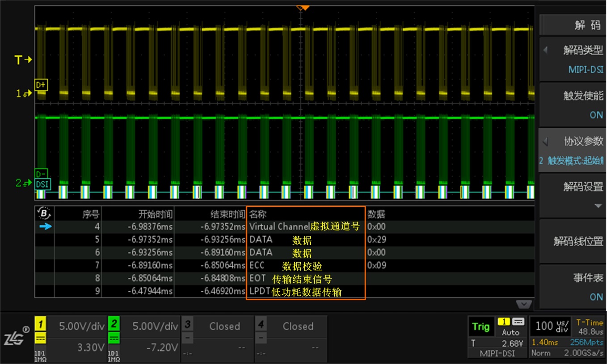Click the yellow channel 1 number icon
This screenshot has width=607, height=364.
[x=40, y=323]
